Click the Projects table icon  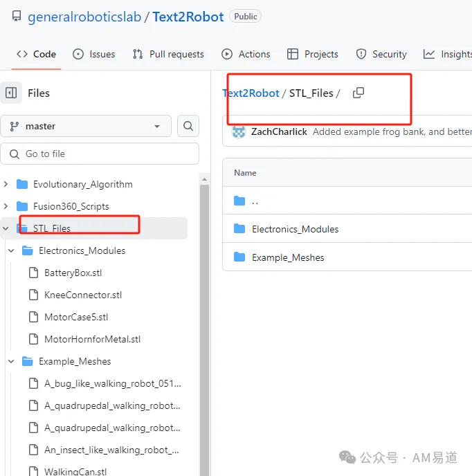point(293,54)
